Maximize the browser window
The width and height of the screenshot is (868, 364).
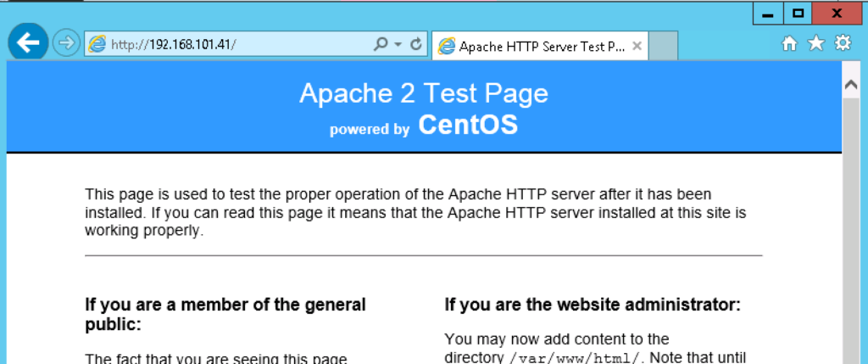798,14
